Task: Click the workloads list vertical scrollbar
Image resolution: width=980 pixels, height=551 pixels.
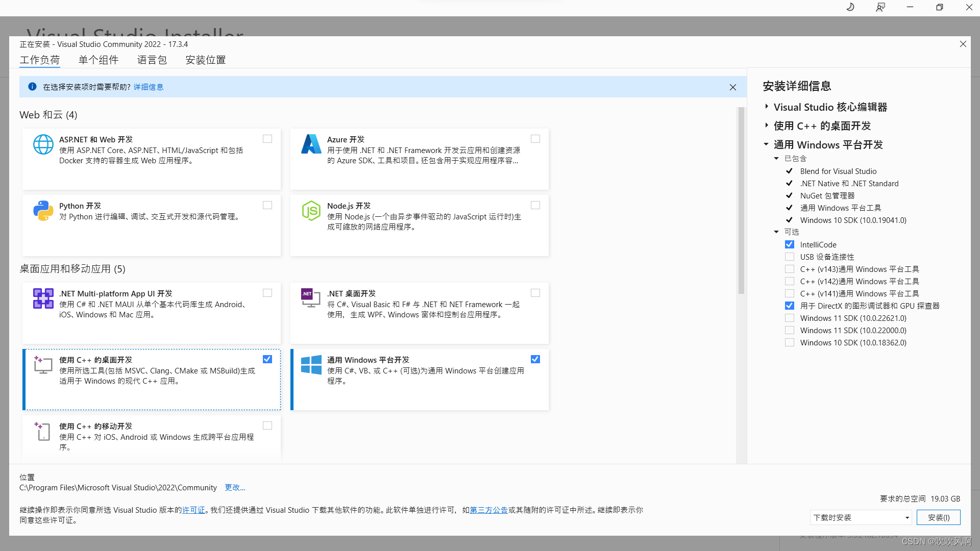Action: click(741, 201)
